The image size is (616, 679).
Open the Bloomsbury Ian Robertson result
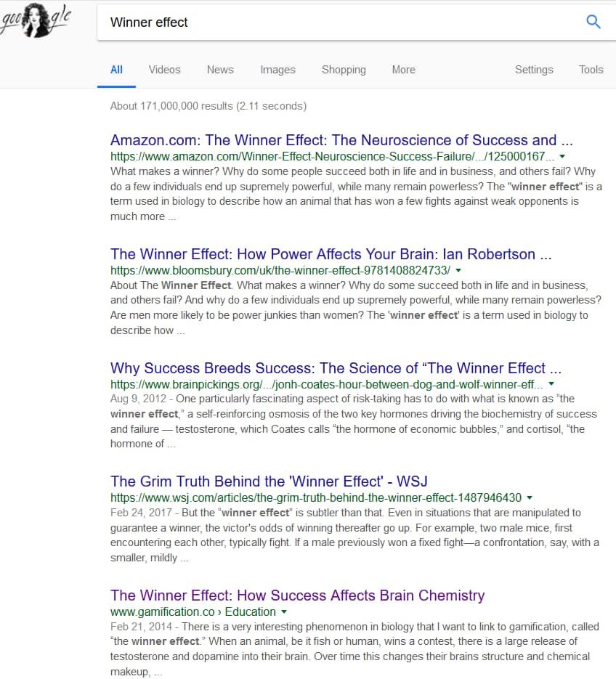pyautogui.click(x=333, y=254)
